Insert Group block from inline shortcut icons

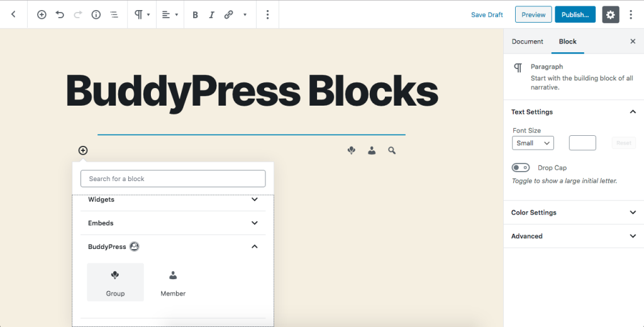[x=351, y=151]
